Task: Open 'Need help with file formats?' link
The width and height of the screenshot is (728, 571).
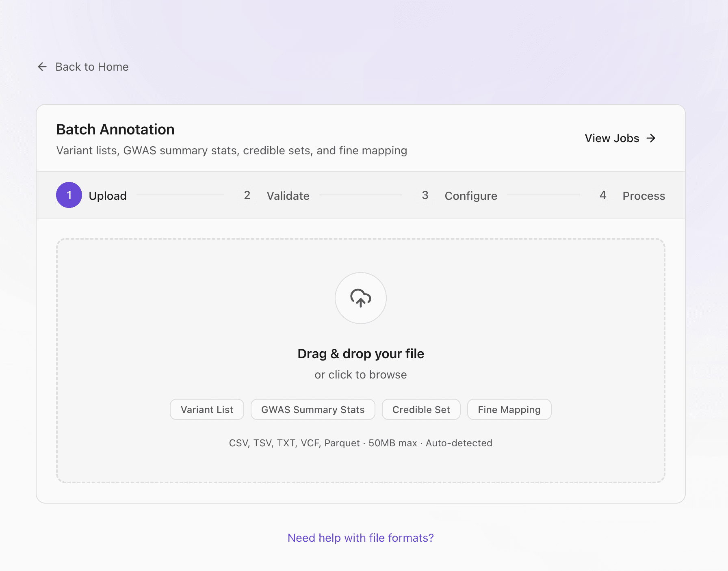Action: [361, 538]
